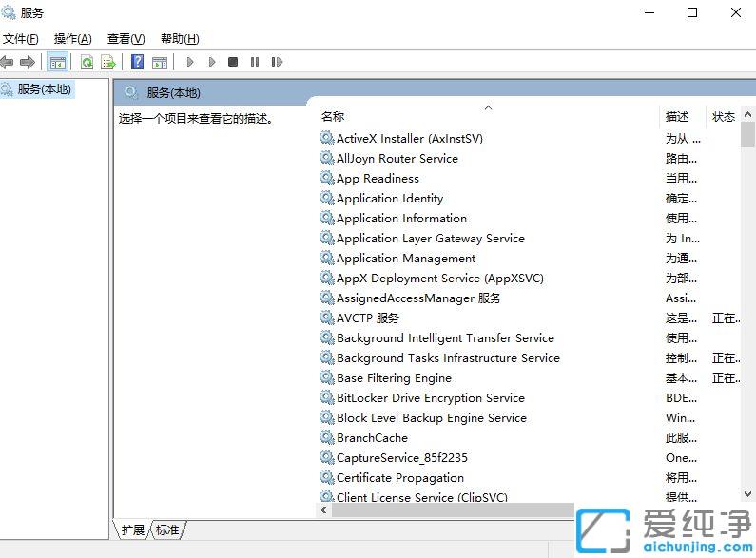Open Help via the blue question-mark icon

coord(138,63)
